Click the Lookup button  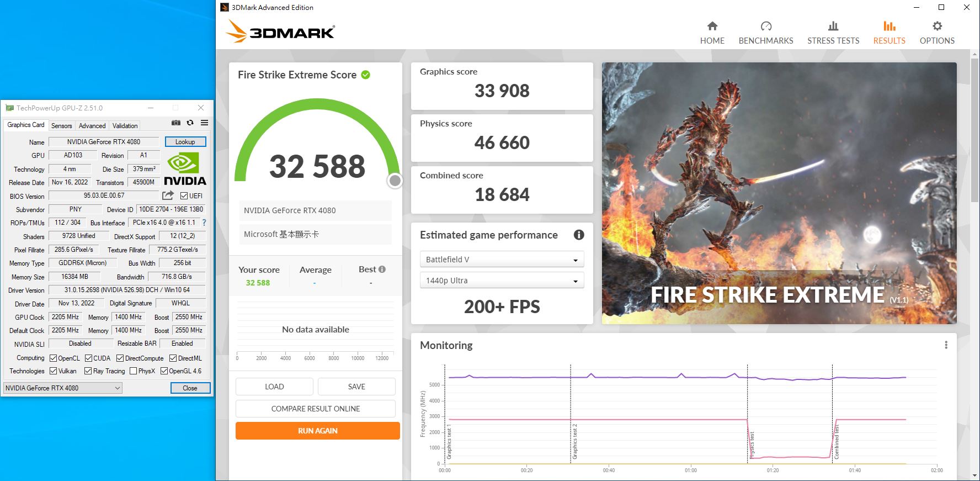click(185, 142)
